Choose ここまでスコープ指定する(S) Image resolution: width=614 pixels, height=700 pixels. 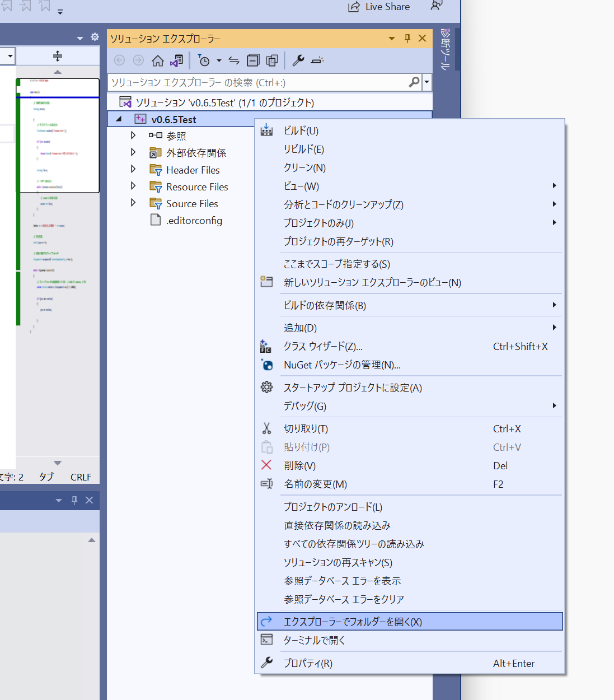pos(410,264)
